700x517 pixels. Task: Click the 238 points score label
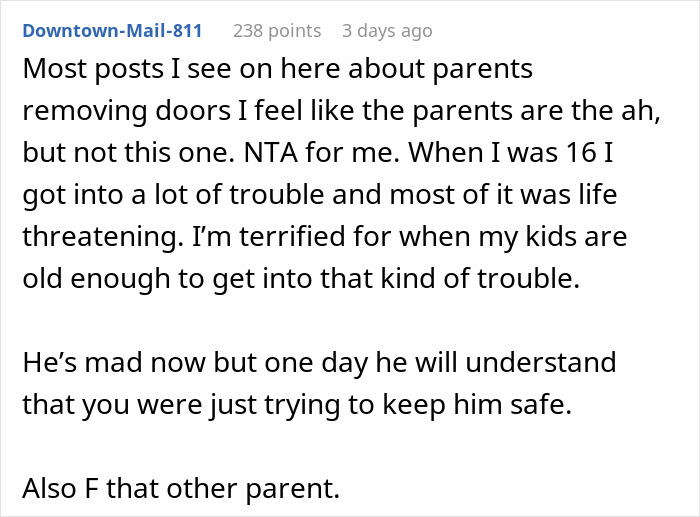[277, 31]
